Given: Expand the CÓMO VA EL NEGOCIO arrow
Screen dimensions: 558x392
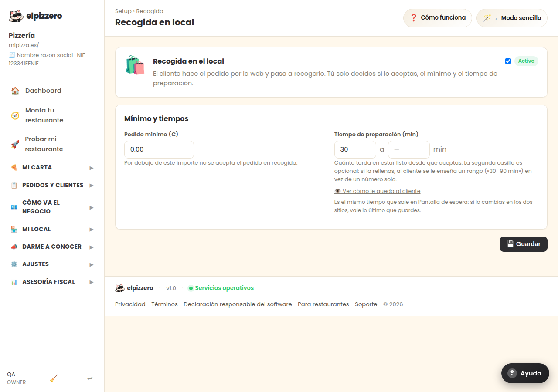Looking at the screenshot, I should point(92,207).
